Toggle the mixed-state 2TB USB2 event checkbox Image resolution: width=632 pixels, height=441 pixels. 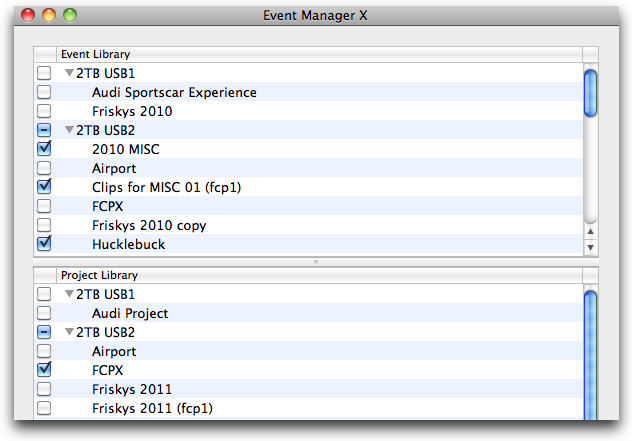[x=44, y=130]
